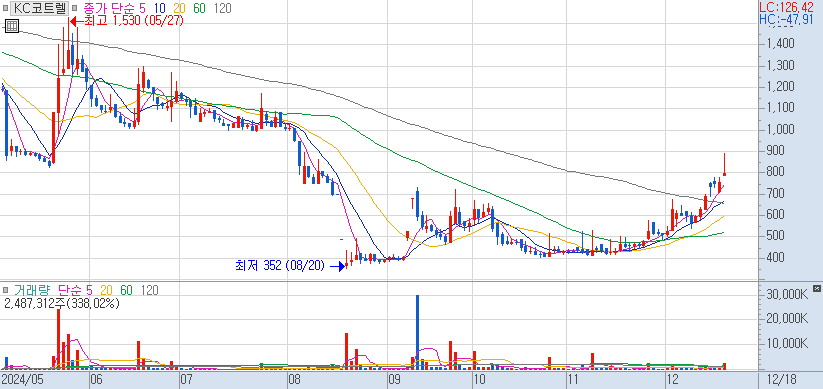Click the 08 month date axis label
This screenshot has width=823, height=389.
pyautogui.click(x=295, y=380)
